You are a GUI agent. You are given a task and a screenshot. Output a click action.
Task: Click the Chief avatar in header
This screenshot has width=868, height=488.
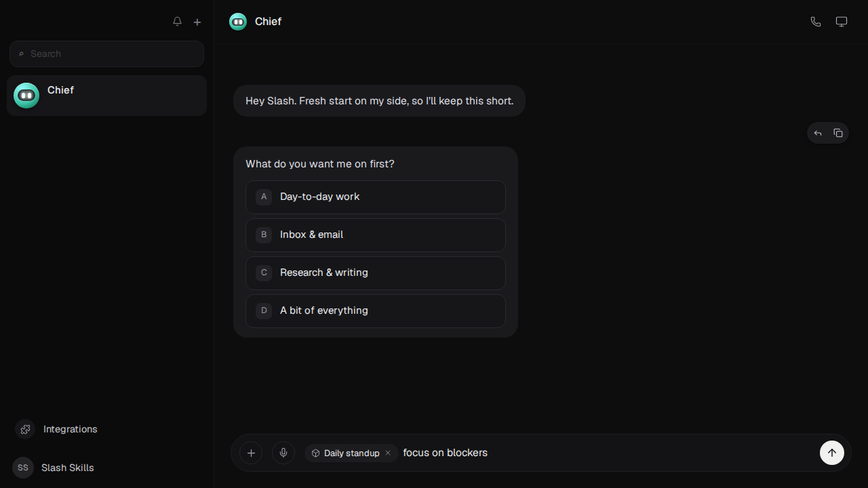(238, 22)
